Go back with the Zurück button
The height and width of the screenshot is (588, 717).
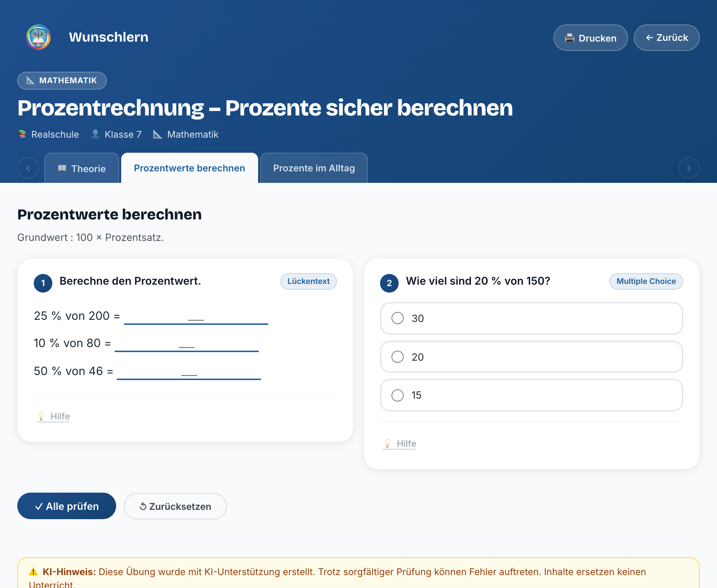(x=666, y=38)
